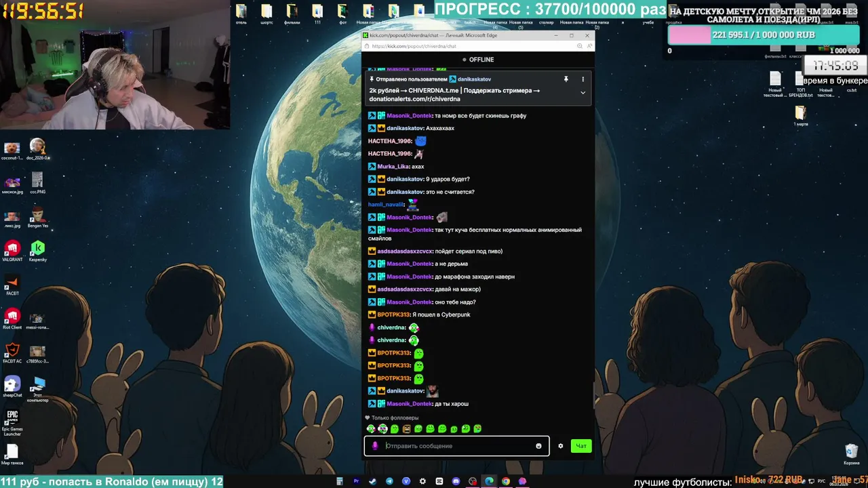
Task: Click asdsadasdasxzcvcx in 'давай на мажор' message
Action: point(405,289)
